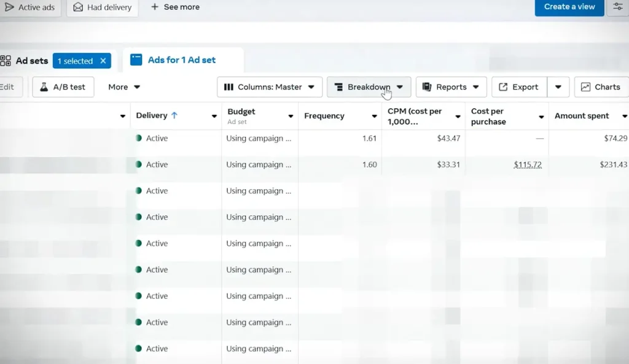
Task: Open the Amount spent column menu arrow
Action: pyautogui.click(x=625, y=116)
